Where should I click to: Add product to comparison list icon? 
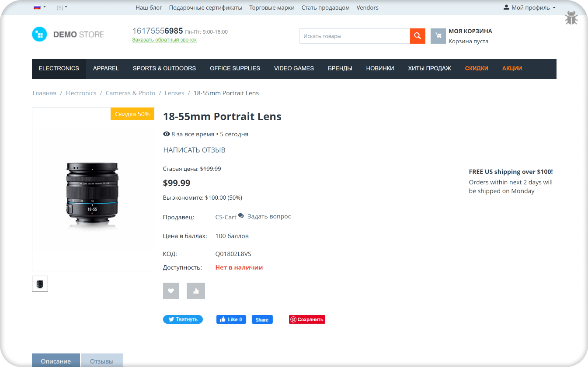[196, 291]
